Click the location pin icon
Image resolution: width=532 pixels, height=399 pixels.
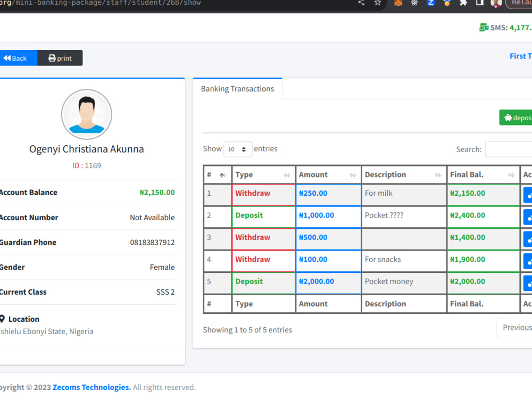[x=2, y=319]
